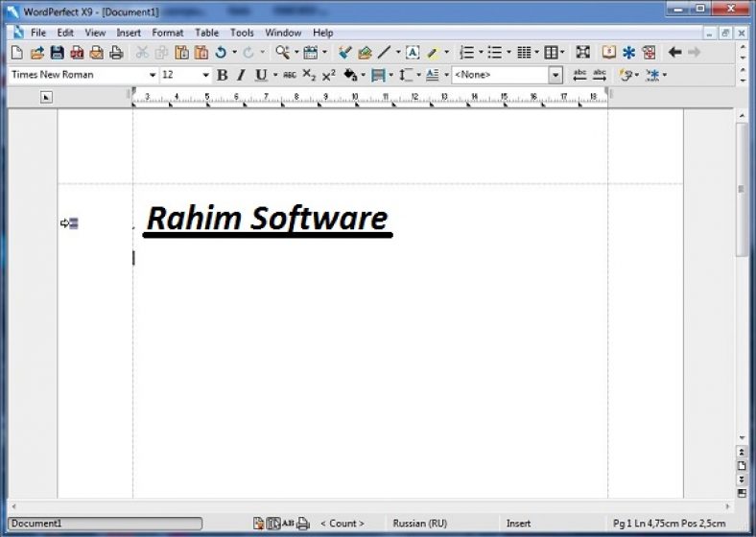Click the black Back arrow icon
Image resolution: width=756 pixels, height=537 pixels.
(674, 52)
